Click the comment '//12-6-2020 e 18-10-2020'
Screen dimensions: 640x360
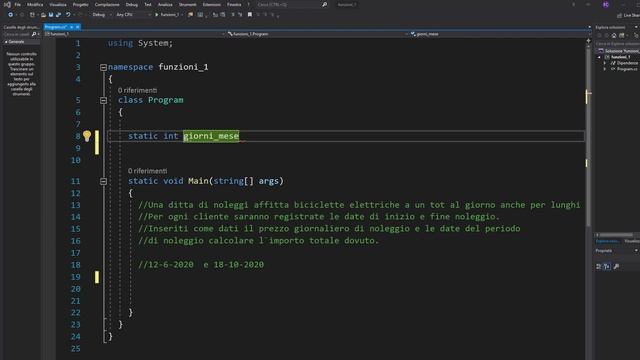201,264
